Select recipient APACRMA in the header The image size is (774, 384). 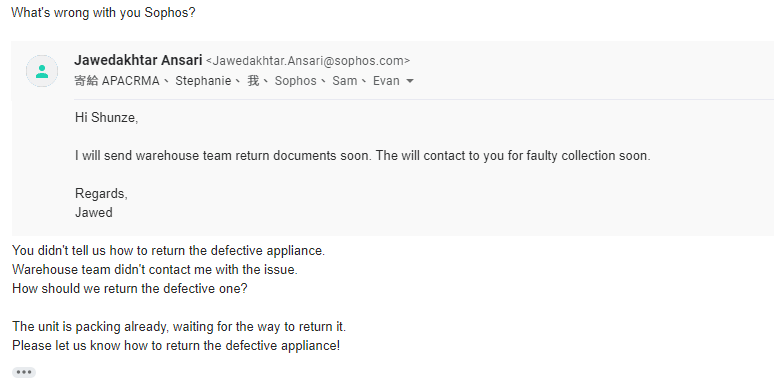coord(131,81)
